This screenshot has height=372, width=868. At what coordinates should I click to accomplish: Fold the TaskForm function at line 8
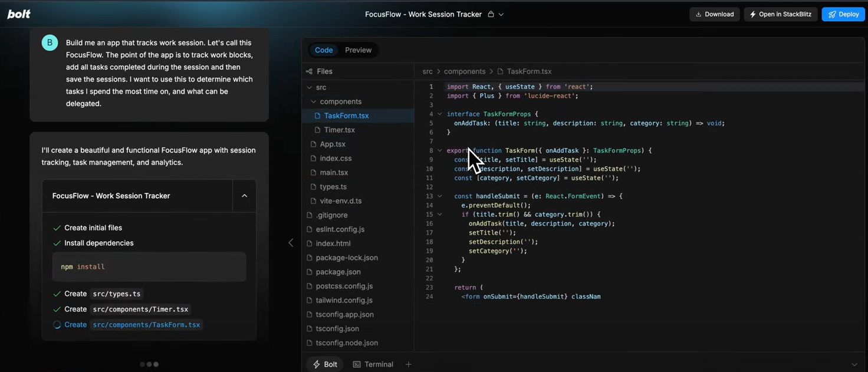coord(440,150)
